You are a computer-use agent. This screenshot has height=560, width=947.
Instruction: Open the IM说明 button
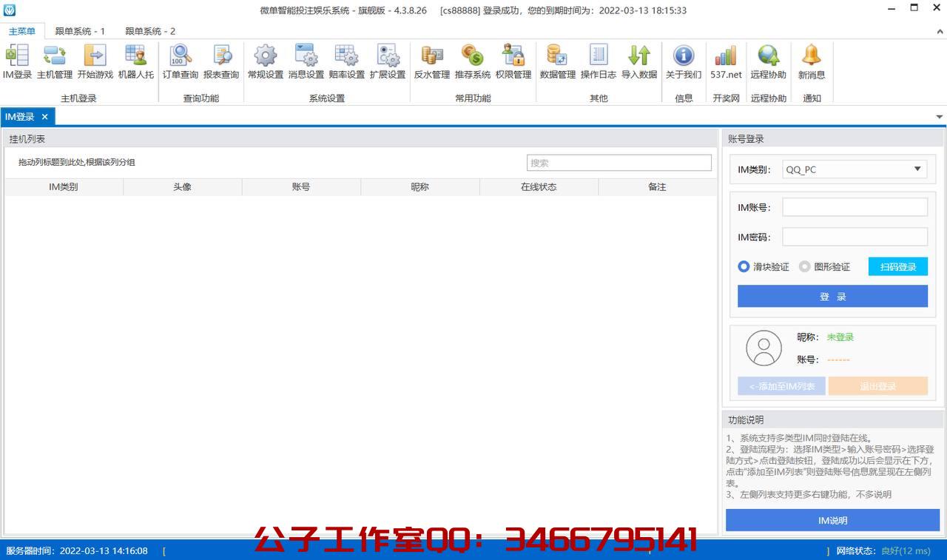pos(832,520)
